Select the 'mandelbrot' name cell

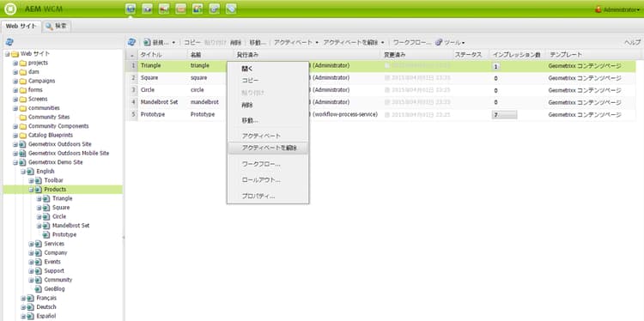210,102
